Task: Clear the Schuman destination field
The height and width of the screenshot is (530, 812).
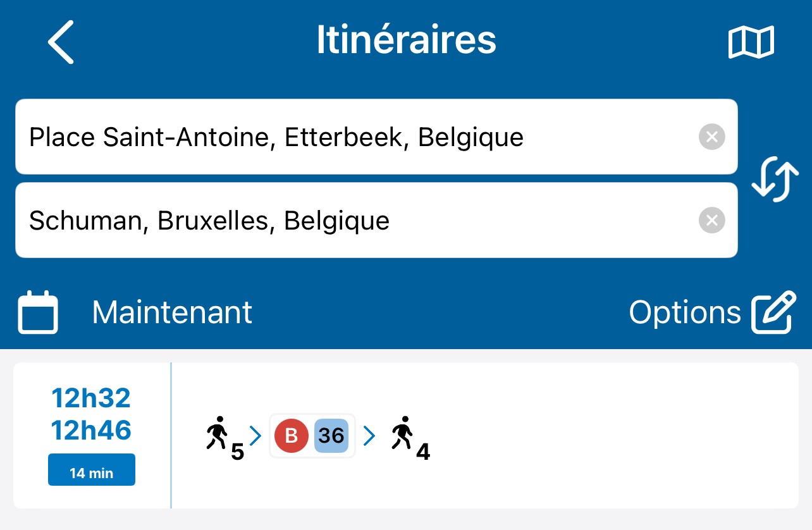Action: pos(711,220)
